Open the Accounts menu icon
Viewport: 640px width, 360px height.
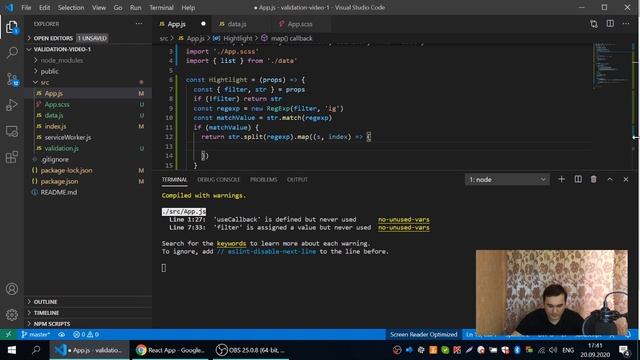point(12,289)
